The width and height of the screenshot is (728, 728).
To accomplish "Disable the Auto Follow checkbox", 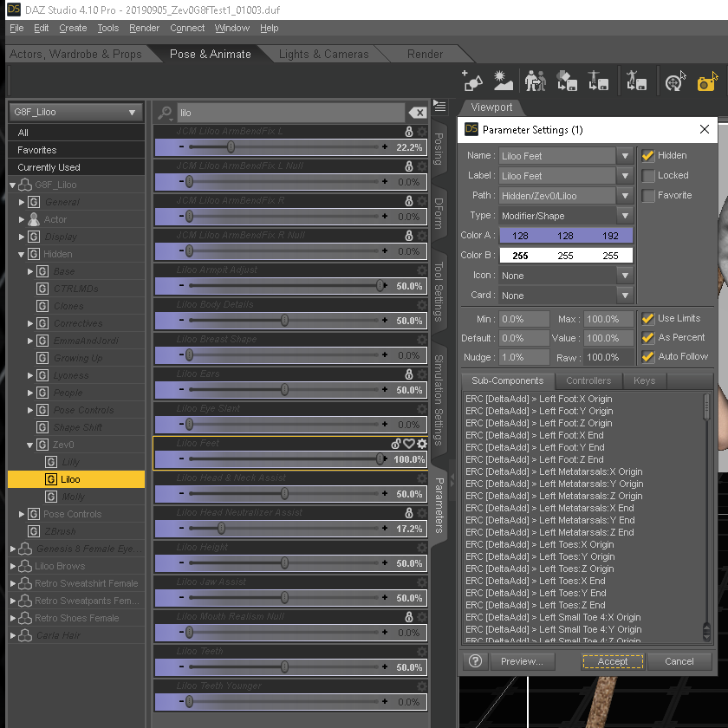I will (647, 356).
